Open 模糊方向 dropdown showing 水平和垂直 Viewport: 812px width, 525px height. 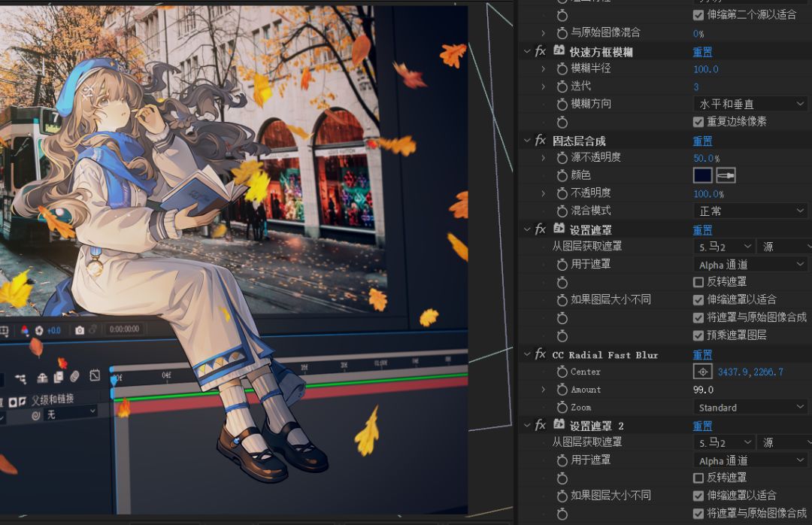click(750, 104)
